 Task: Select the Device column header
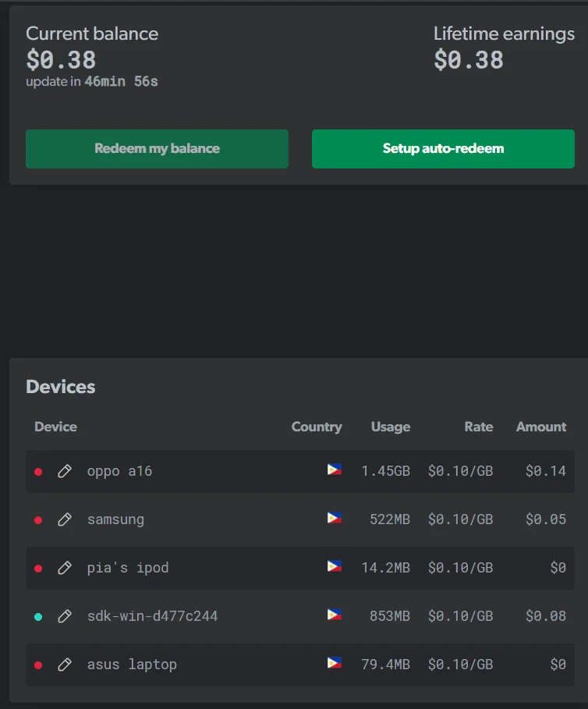click(x=55, y=427)
